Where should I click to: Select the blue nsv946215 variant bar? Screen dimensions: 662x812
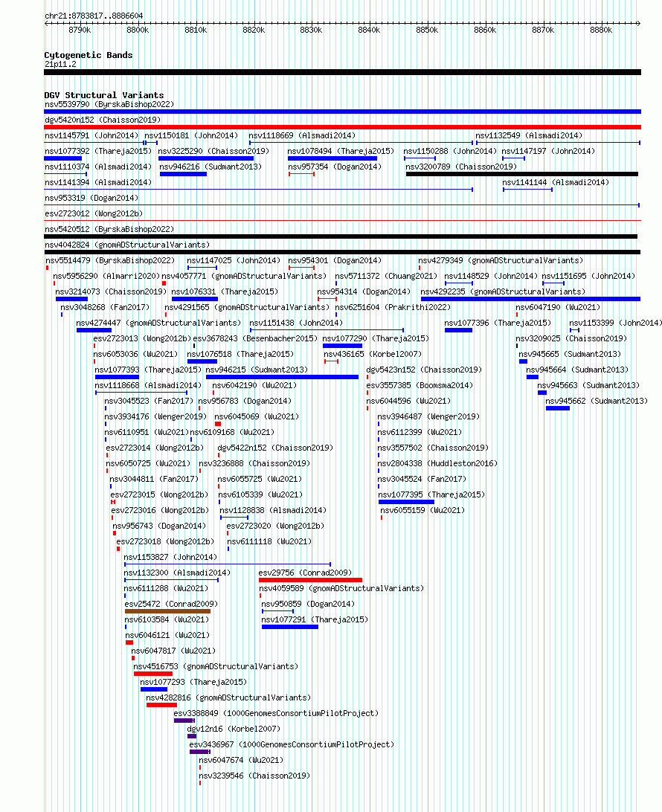[x=283, y=377]
